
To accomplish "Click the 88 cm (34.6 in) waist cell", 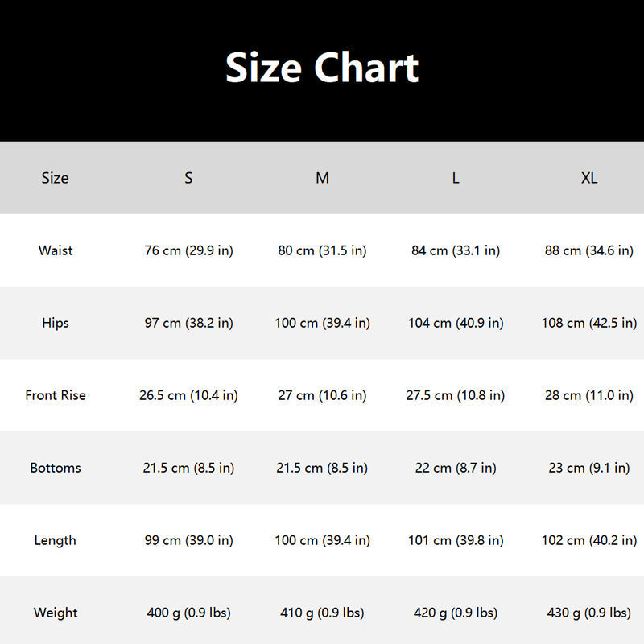I will 589,250.
